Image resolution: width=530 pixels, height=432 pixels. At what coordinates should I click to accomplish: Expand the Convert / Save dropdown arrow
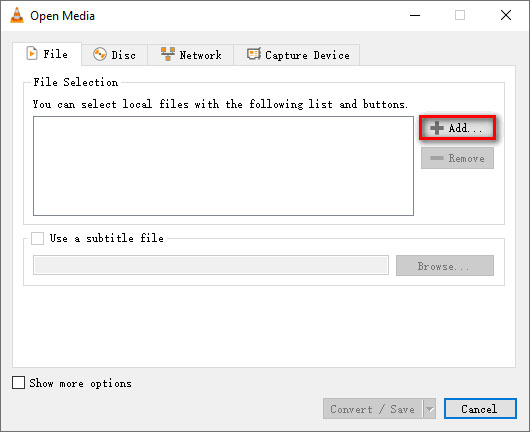(x=429, y=409)
